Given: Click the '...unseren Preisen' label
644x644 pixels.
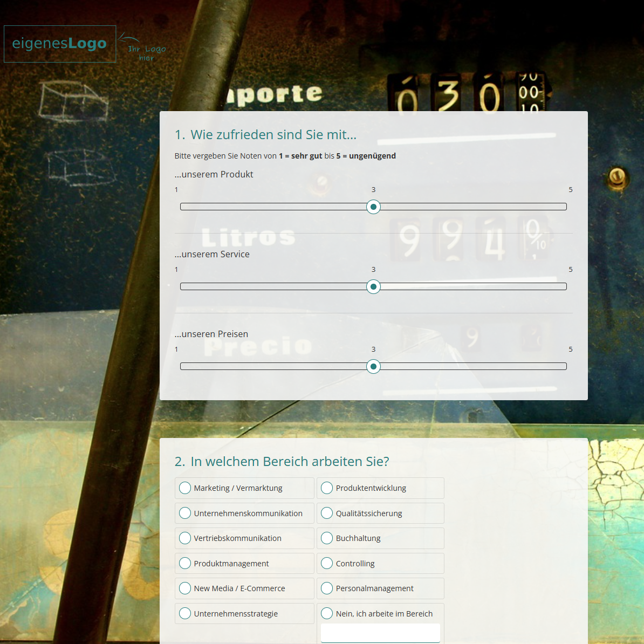Looking at the screenshot, I should 211,334.
